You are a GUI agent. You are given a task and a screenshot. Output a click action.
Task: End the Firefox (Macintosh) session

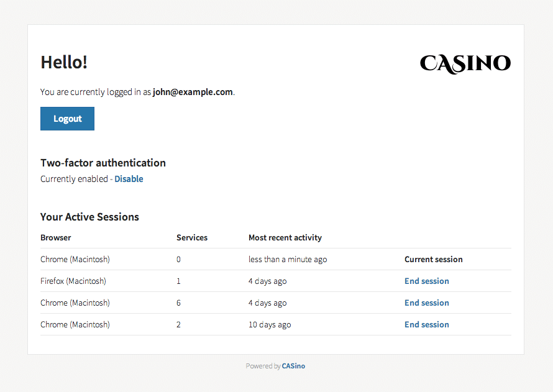click(426, 281)
